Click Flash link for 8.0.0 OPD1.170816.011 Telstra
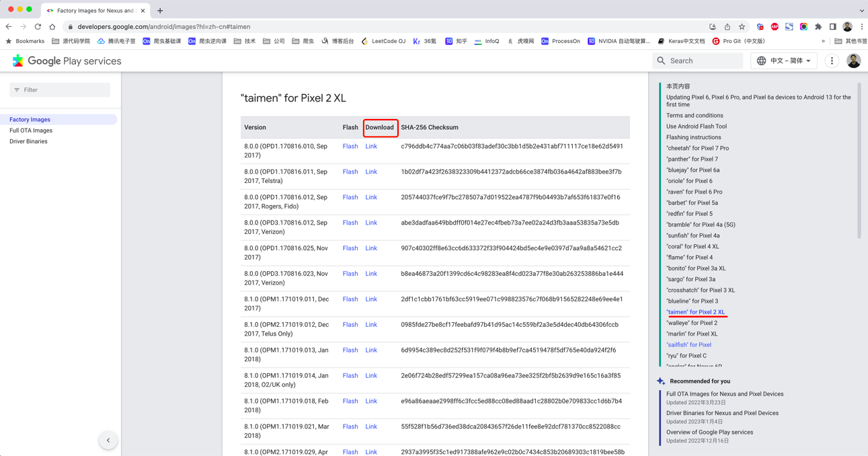This screenshot has height=456, width=868. point(350,172)
